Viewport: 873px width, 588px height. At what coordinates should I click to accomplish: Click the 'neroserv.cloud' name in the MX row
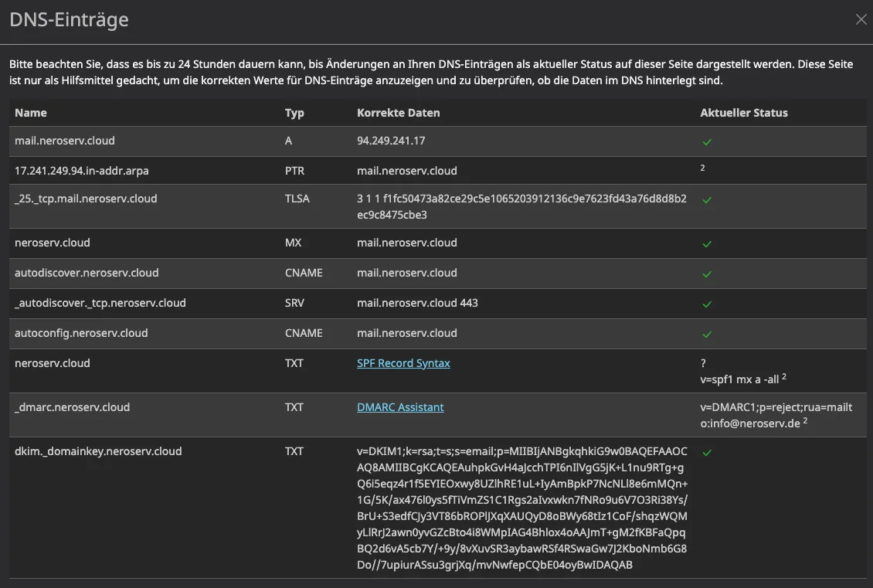tap(53, 242)
